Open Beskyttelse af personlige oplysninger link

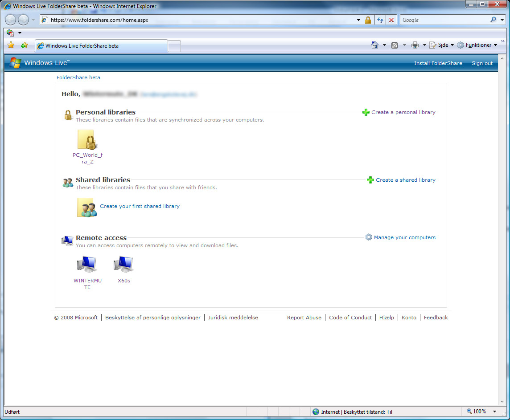[153, 318]
